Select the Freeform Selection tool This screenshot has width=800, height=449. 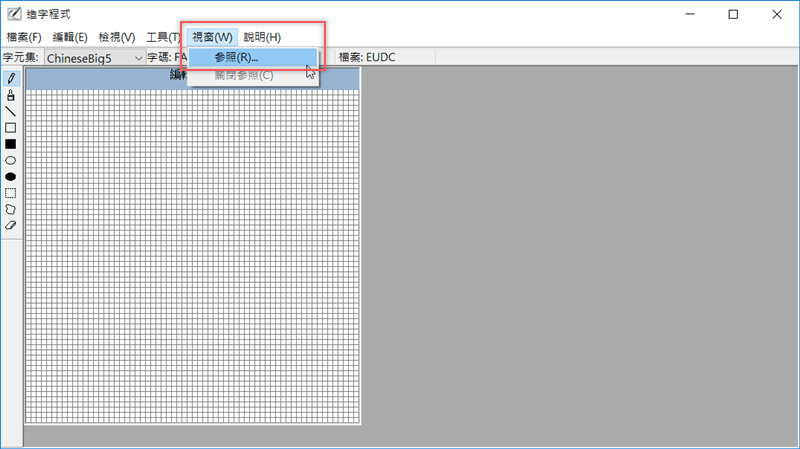coord(11,209)
